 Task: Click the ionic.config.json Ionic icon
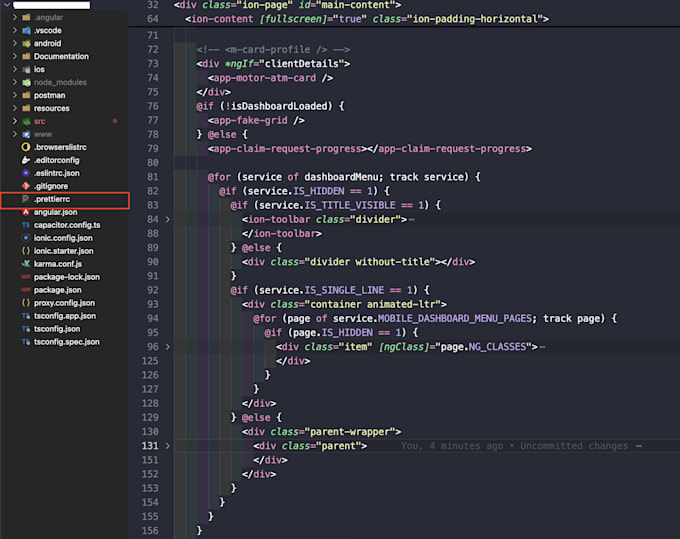pos(26,238)
